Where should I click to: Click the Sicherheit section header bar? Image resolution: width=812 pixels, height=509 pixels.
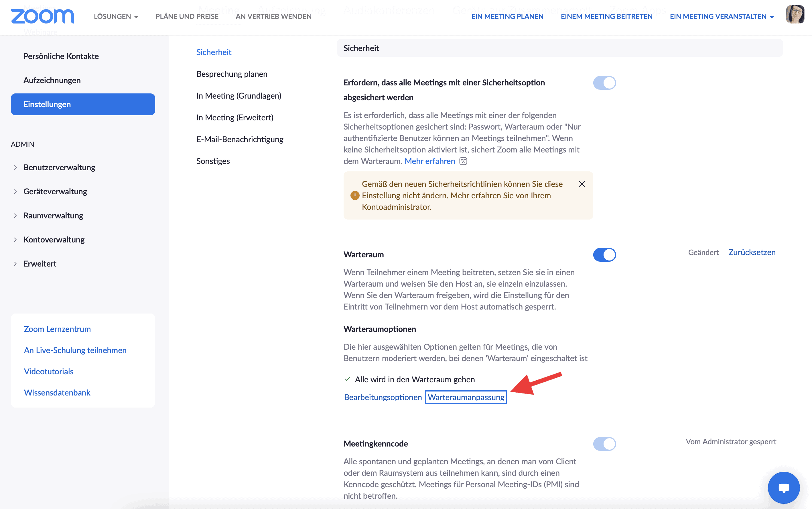pyautogui.click(x=559, y=48)
